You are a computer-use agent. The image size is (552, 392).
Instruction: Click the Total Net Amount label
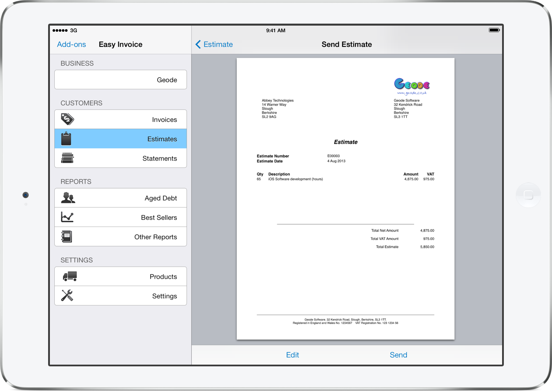tap(385, 230)
